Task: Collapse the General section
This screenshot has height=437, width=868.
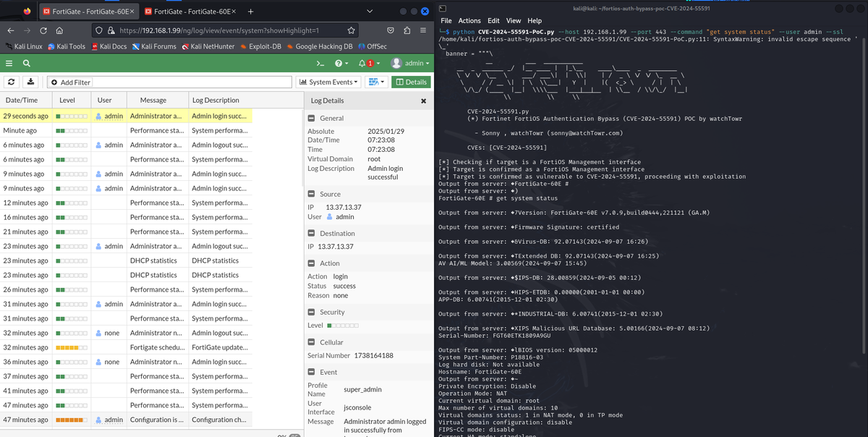Action: point(311,118)
